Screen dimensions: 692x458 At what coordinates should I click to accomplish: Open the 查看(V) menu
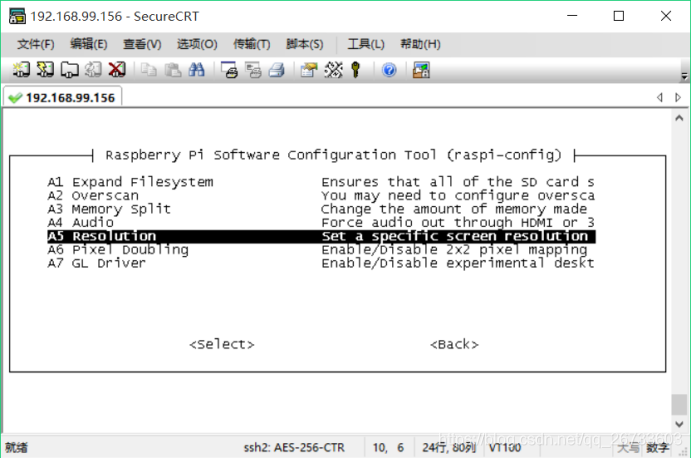click(x=142, y=44)
